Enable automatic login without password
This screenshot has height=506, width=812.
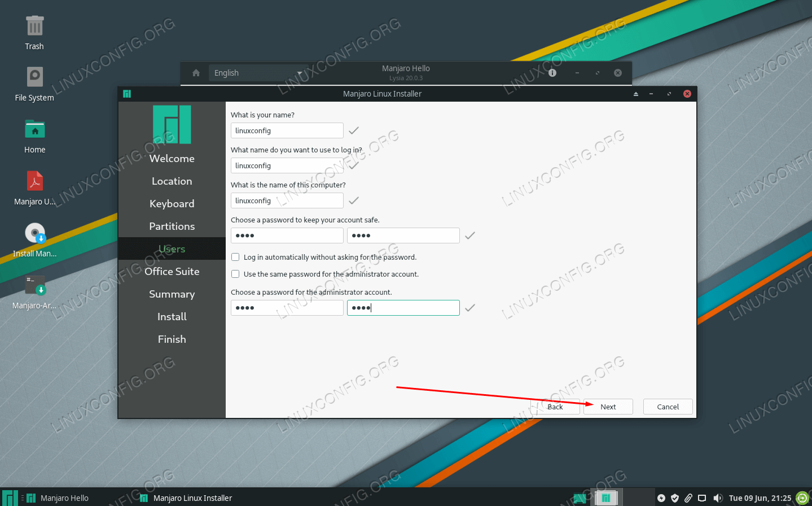coord(235,257)
